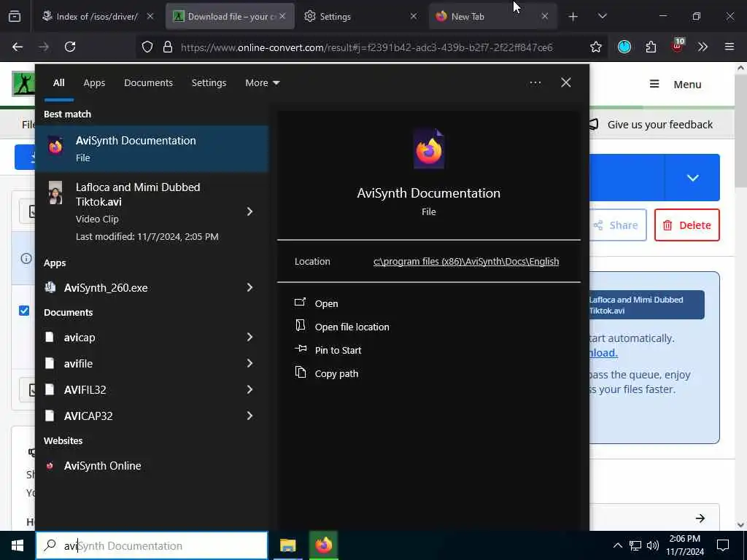The image size is (747, 560).
Task: Open the extensions puzzle-piece icon
Action: pyautogui.click(x=651, y=47)
